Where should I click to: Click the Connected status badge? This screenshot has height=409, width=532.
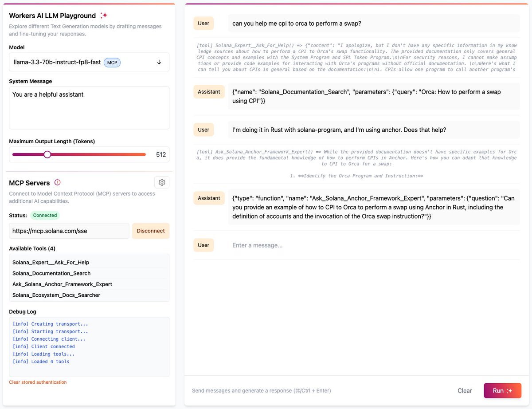45,215
